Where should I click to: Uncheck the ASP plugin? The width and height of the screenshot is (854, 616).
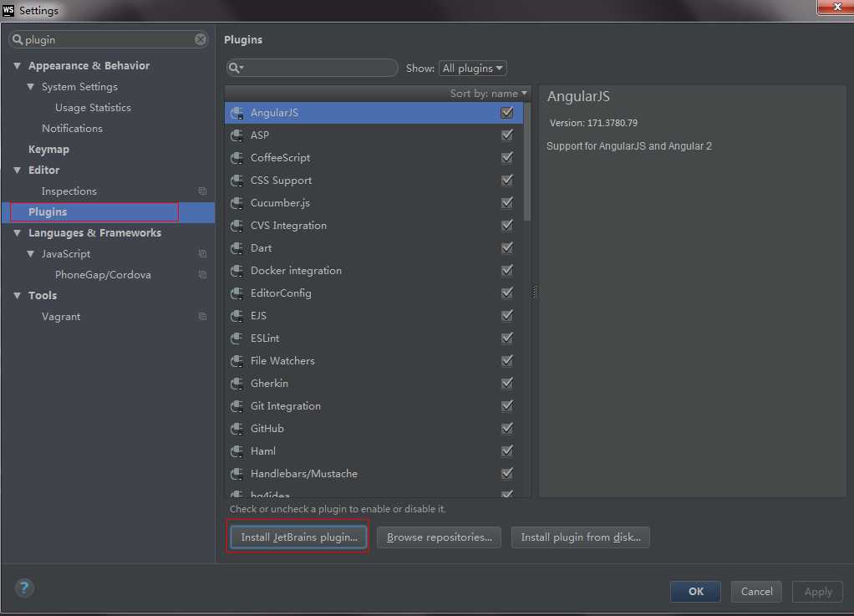507,135
